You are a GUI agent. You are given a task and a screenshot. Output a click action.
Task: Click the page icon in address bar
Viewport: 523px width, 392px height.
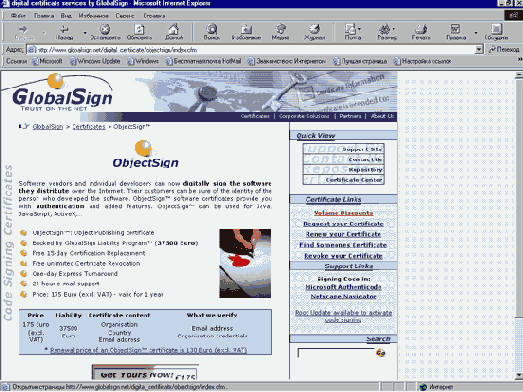click(31, 50)
